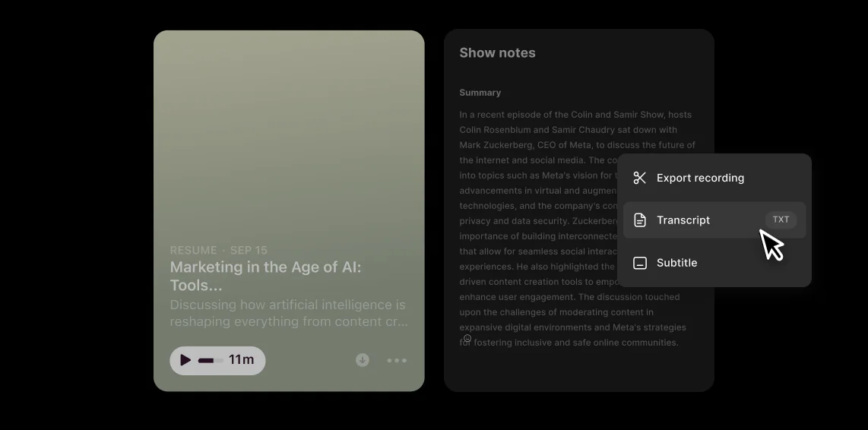
Task: Click the subtitle icon in popup menu
Action: 639,263
